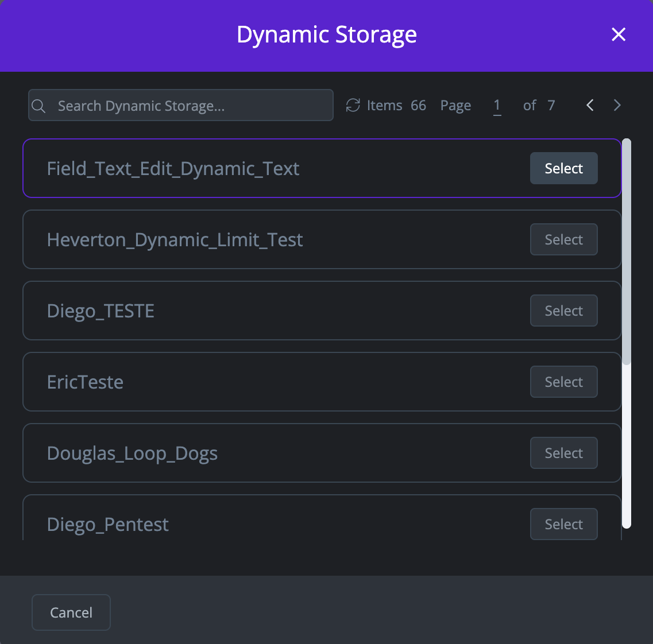The width and height of the screenshot is (653, 644).
Task: Cancel the storage selection
Action: 71,612
